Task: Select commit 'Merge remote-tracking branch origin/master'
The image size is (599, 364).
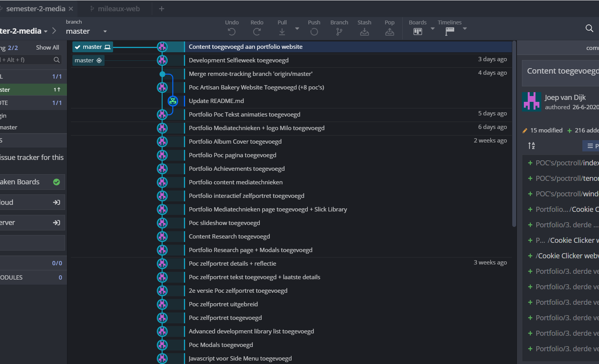Action: point(251,74)
